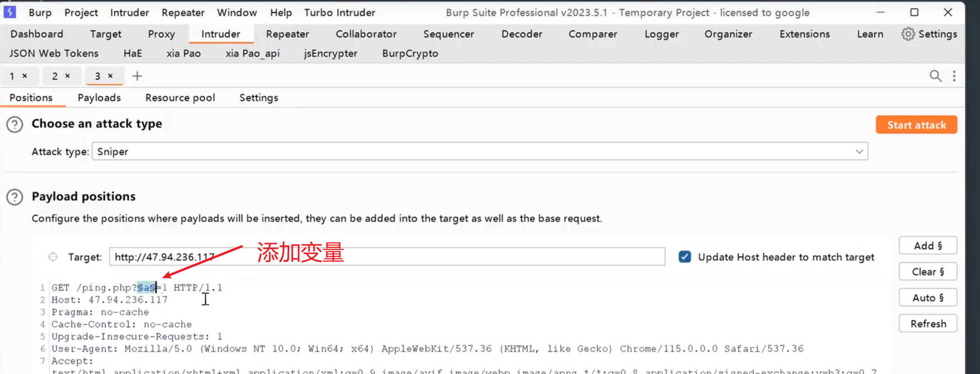Open the Project menu
This screenshot has width=980, height=374.
tap(81, 13)
